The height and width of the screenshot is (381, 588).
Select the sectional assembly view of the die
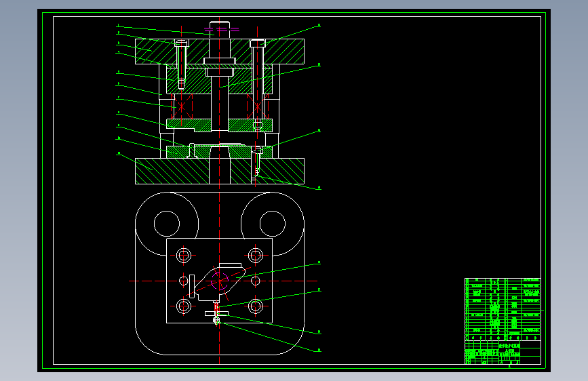pos(219,103)
